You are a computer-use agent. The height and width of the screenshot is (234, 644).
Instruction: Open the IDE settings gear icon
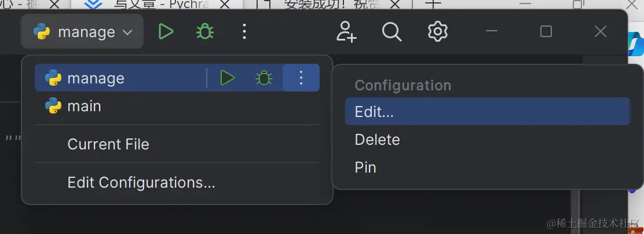click(438, 31)
